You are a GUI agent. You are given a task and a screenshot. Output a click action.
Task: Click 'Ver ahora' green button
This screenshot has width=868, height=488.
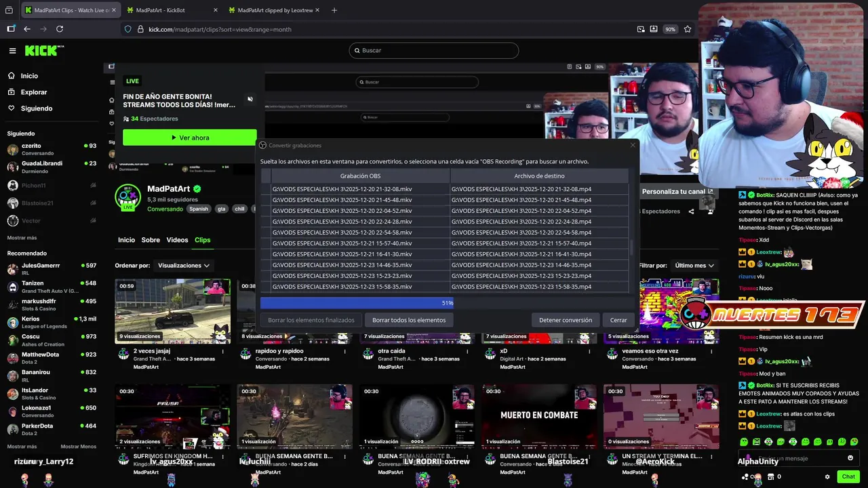pyautogui.click(x=190, y=138)
